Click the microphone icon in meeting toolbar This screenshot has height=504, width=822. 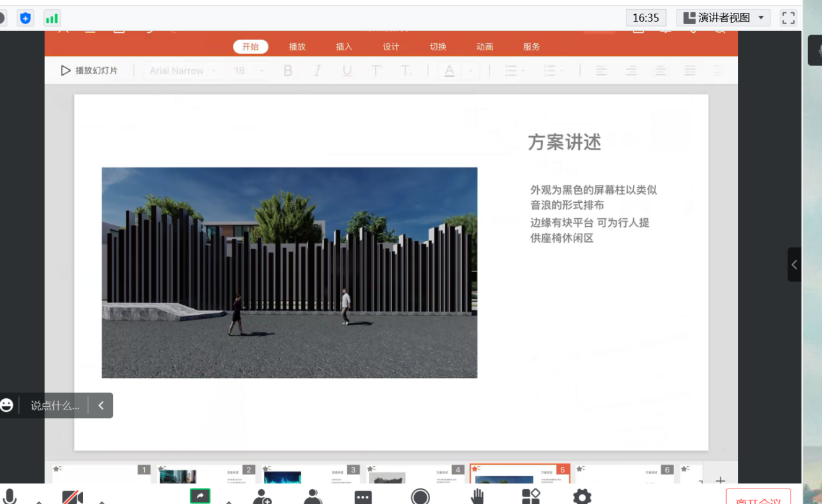click(10, 496)
